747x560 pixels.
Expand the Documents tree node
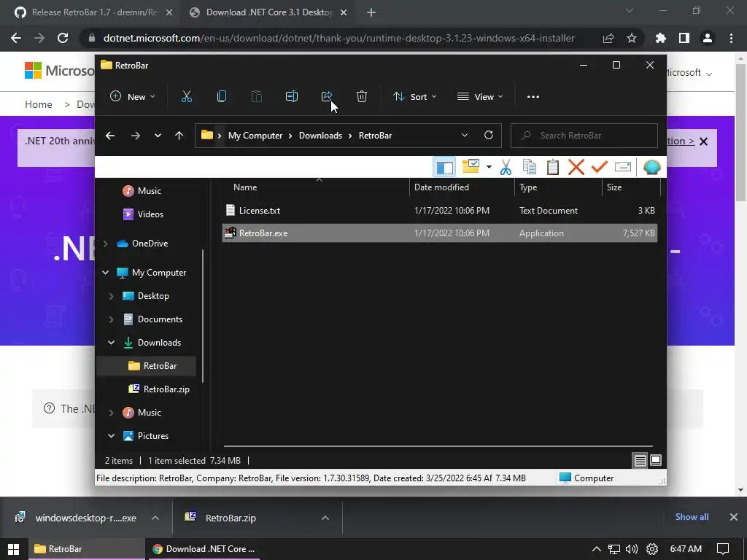tap(111, 319)
